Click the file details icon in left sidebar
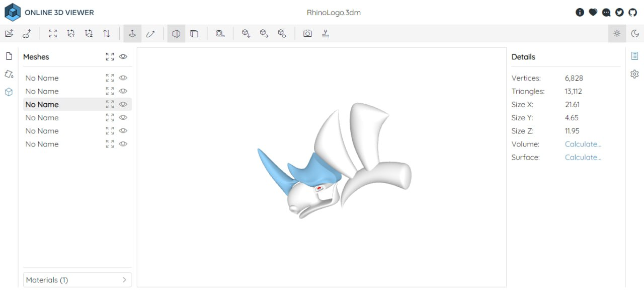Image resolution: width=644 pixels, height=292 pixels. click(9, 56)
